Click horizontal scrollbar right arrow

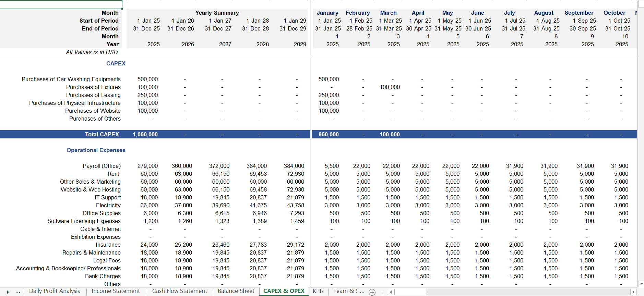click(x=633, y=292)
